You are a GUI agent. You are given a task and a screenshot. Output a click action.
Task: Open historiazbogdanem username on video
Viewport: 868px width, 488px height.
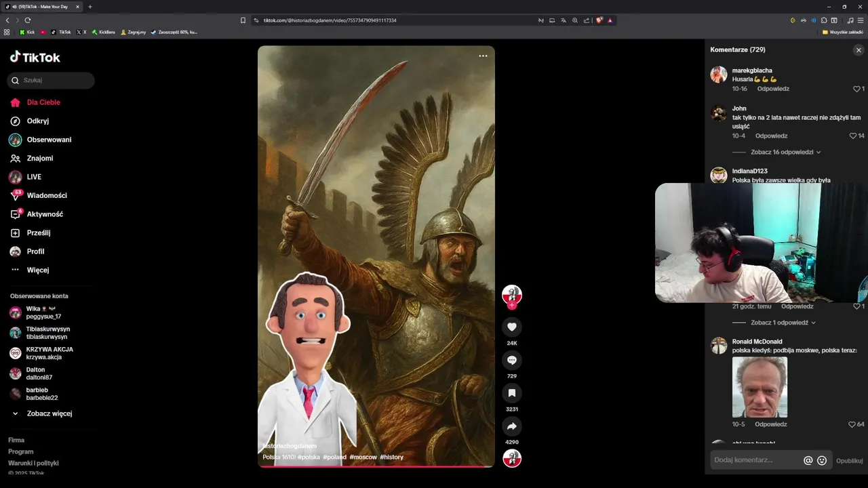pos(290,446)
